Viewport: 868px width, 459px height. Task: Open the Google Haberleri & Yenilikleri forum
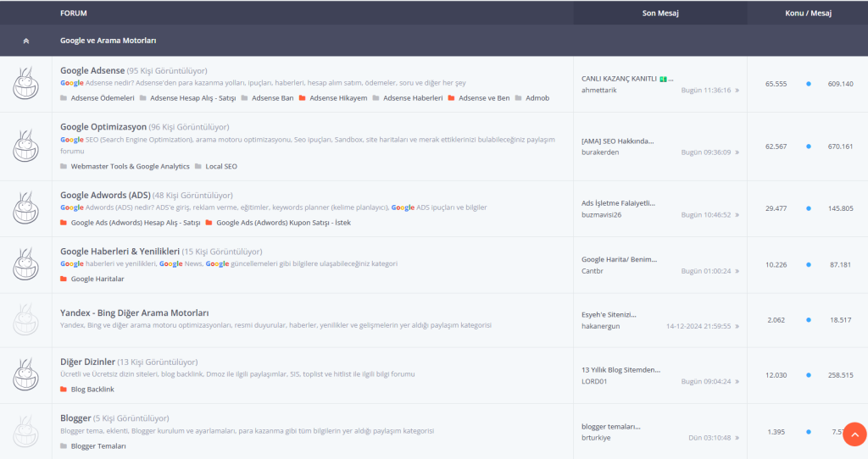point(120,251)
